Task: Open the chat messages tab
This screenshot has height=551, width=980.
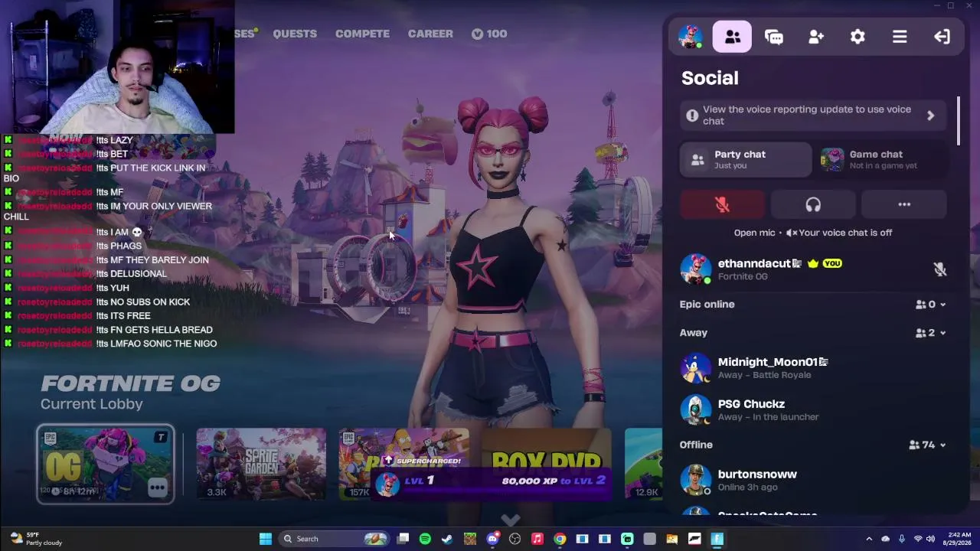Action: (774, 37)
